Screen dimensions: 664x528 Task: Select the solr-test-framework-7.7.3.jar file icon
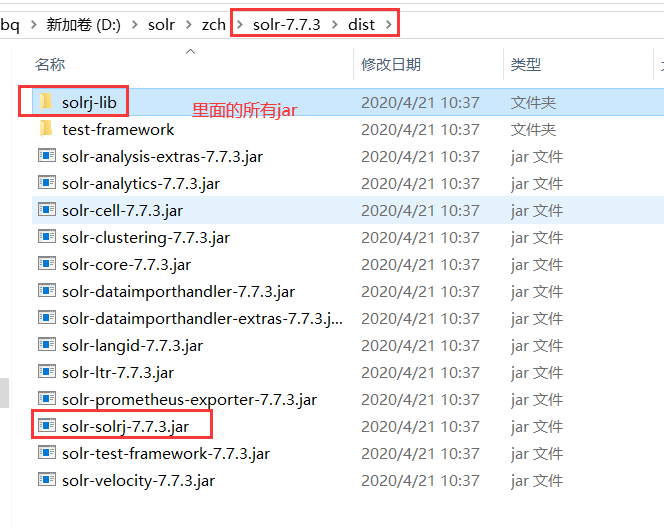point(47,452)
